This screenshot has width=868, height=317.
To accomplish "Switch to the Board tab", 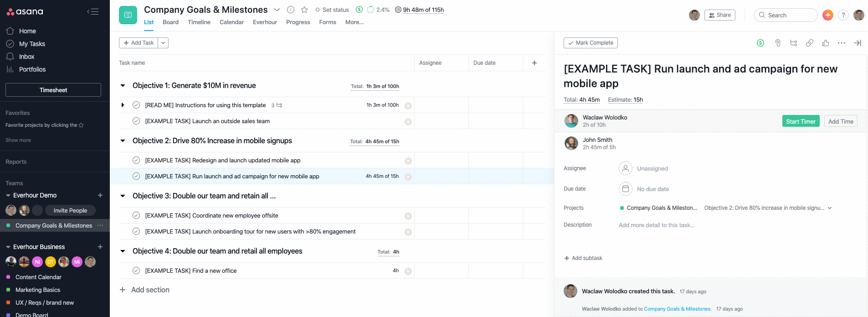I will click(x=170, y=22).
